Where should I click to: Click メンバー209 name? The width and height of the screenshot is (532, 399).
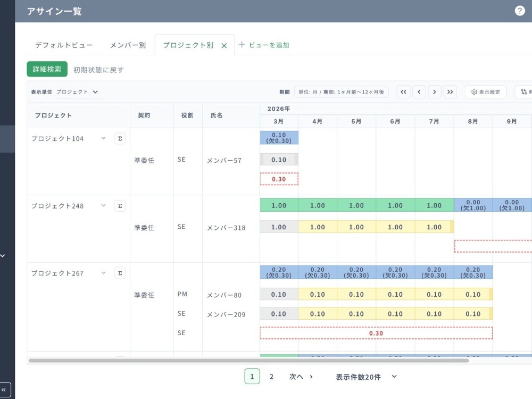click(226, 314)
